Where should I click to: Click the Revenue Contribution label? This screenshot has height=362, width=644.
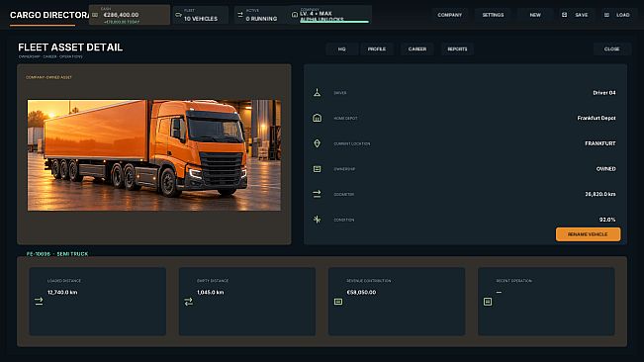pos(369,281)
